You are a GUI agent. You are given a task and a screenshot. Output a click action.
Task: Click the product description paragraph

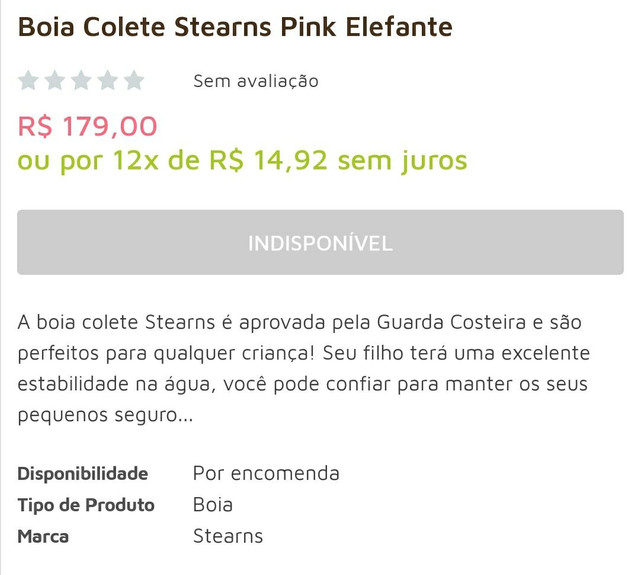(x=304, y=369)
